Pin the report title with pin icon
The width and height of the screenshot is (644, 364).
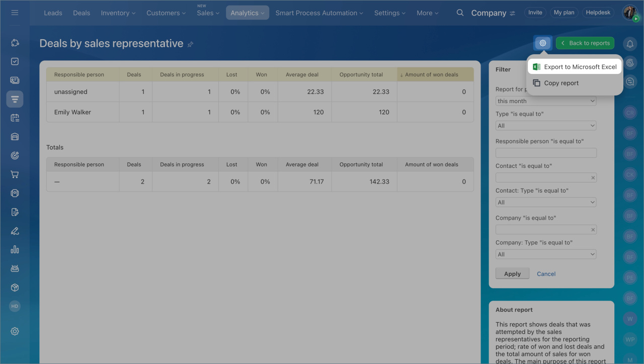[190, 44]
